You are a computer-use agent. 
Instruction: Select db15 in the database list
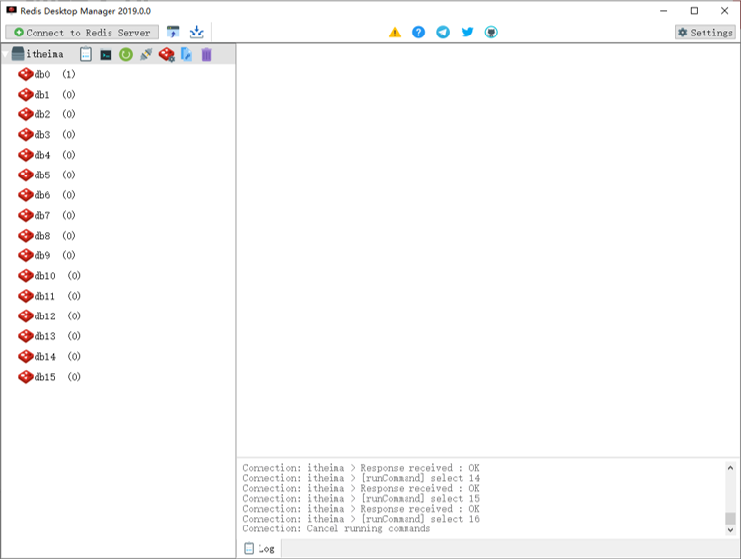pos(44,377)
